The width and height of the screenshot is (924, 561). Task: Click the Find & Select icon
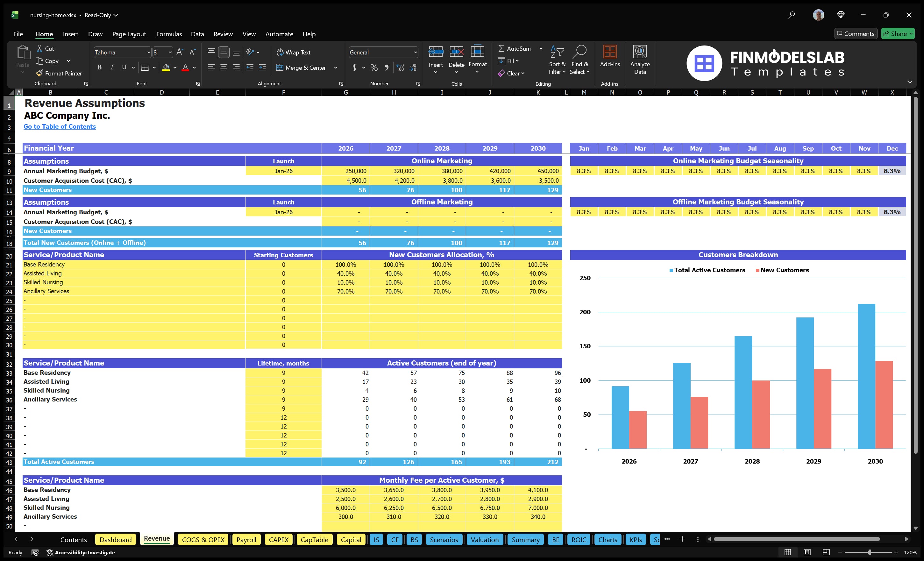pos(579,60)
